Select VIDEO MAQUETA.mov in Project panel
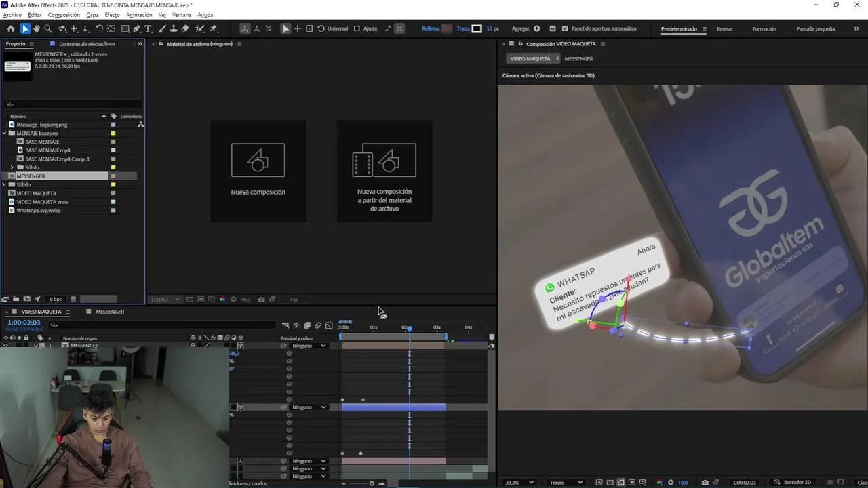Viewport: 868px width, 488px height. (42, 202)
